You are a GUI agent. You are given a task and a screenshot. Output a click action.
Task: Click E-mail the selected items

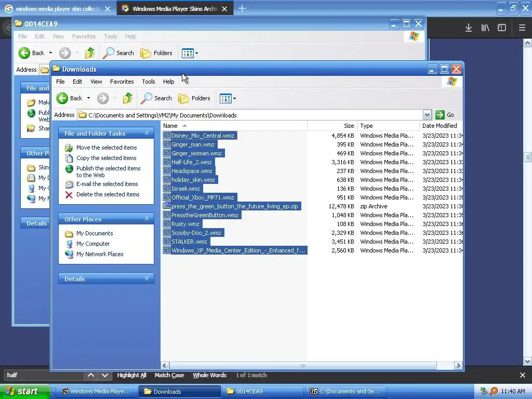107,184
